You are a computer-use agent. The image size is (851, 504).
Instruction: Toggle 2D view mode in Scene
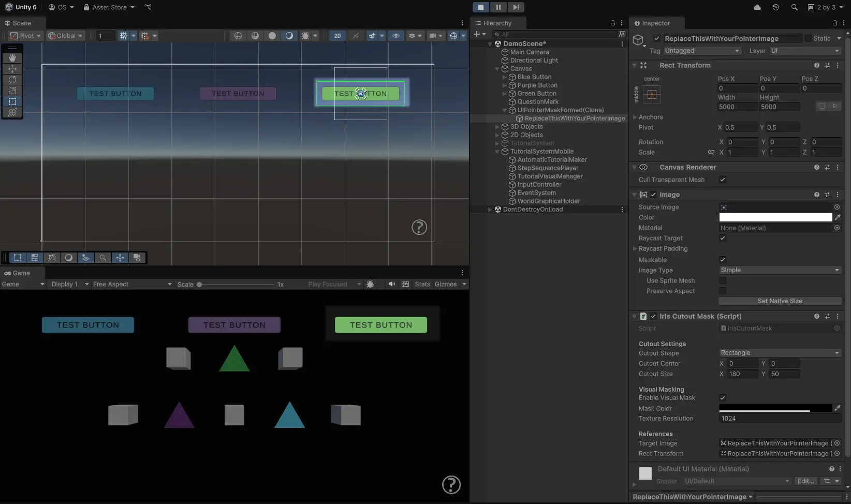point(337,36)
